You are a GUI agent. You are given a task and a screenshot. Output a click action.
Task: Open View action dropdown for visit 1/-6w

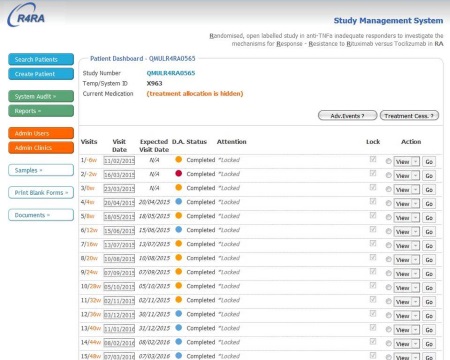coord(406,162)
